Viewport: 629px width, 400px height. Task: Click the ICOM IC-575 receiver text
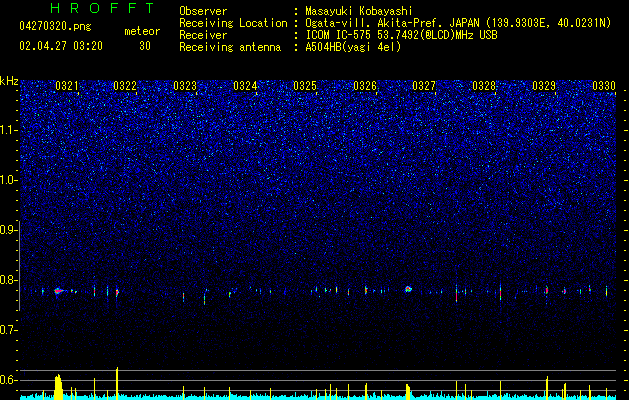tap(401, 35)
